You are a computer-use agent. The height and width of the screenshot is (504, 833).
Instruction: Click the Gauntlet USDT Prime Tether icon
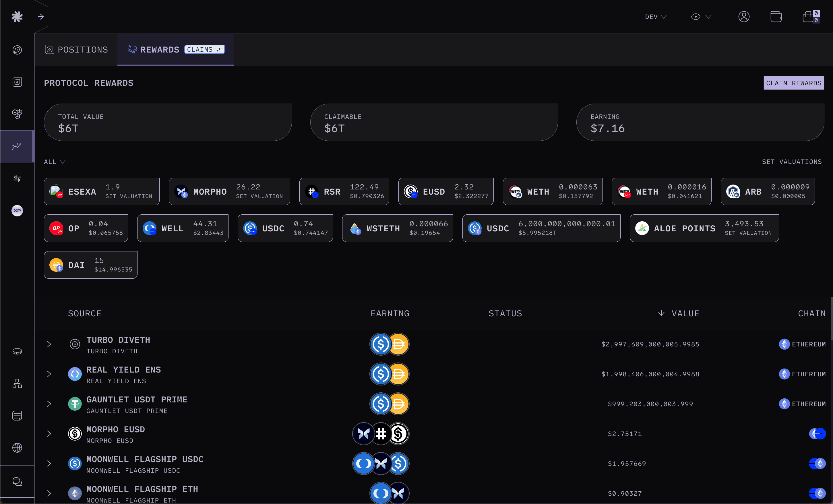pyautogui.click(x=75, y=404)
